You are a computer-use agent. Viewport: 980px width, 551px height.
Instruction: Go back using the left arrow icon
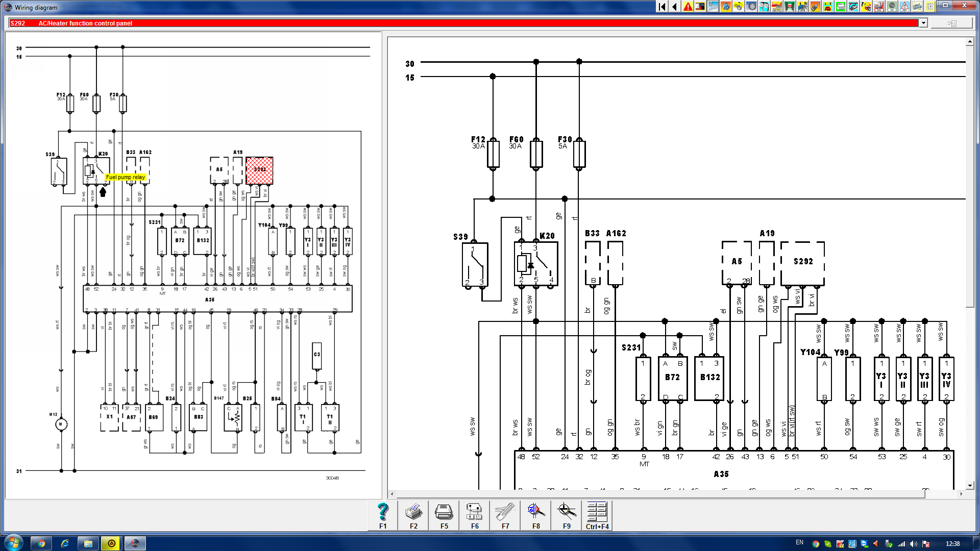pyautogui.click(x=675, y=7)
